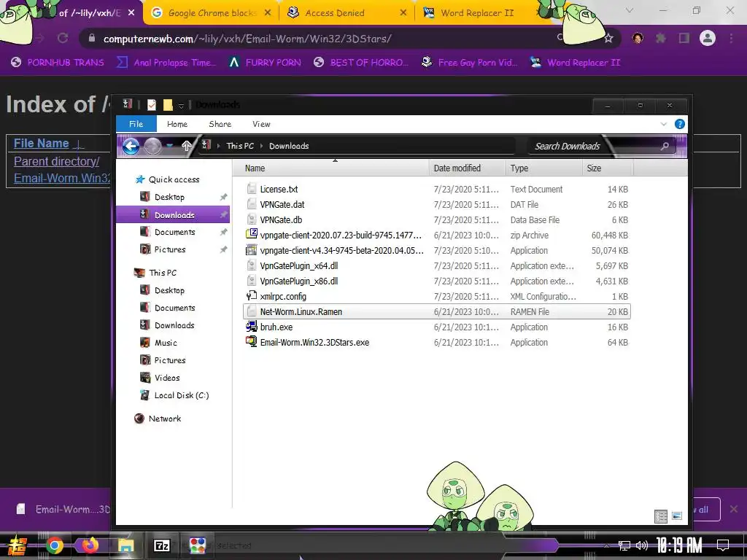The image size is (747, 560).
Task: Open Quick Access Toolbar customize dropdown
Action: pyautogui.click(x=181, y=105)
